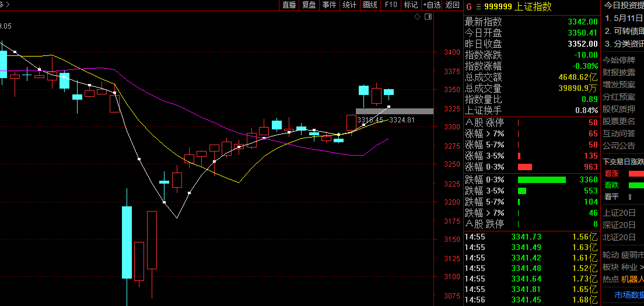This screenshot has height=306, width=644.
Task: Select the 涨幅 > 7% row
Action: coord(531,133)
